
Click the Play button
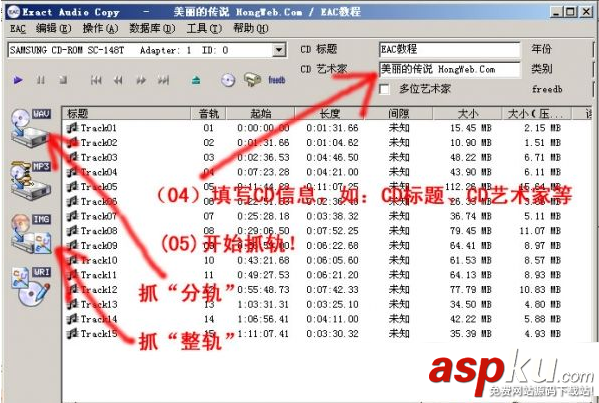tap(18, 80)
